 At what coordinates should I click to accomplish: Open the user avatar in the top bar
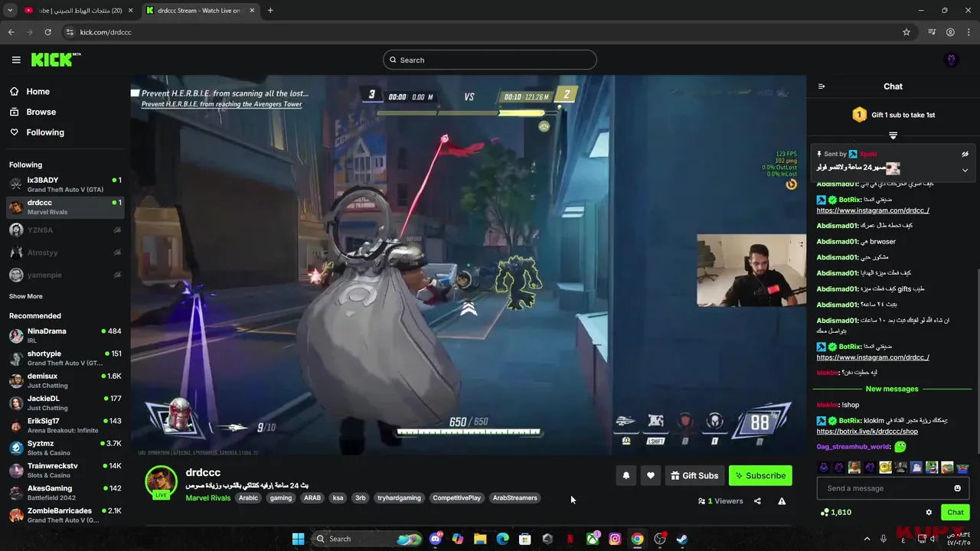click(952, 60)
